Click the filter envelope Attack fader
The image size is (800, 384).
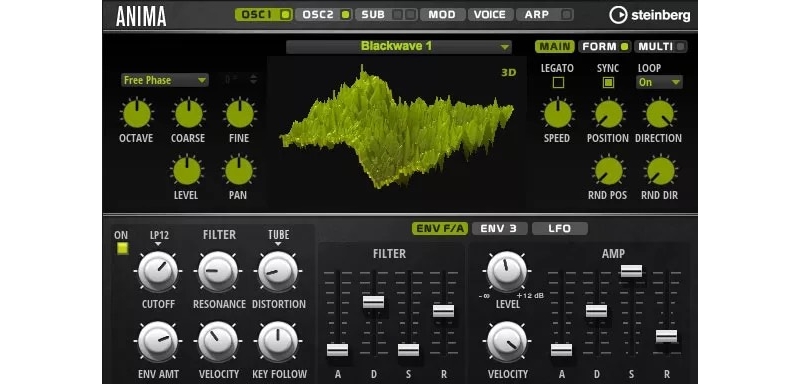click(337, 350)
